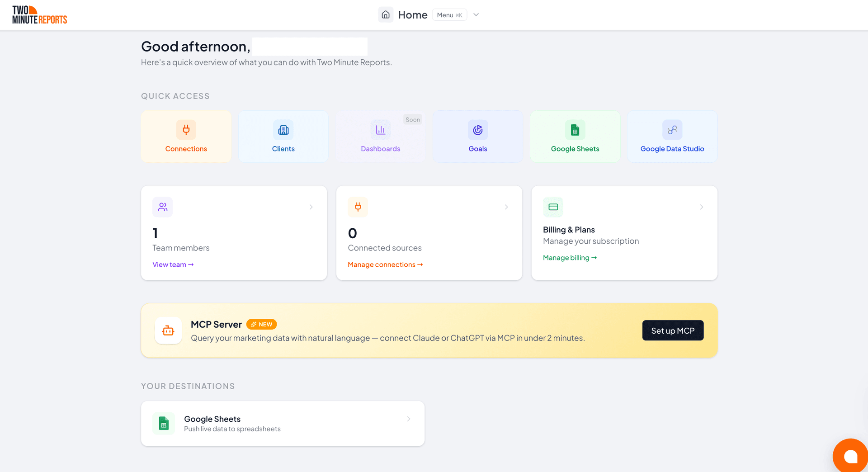
Task: Expand the dropdown chevron next to Menu
Action: (476, 15)
